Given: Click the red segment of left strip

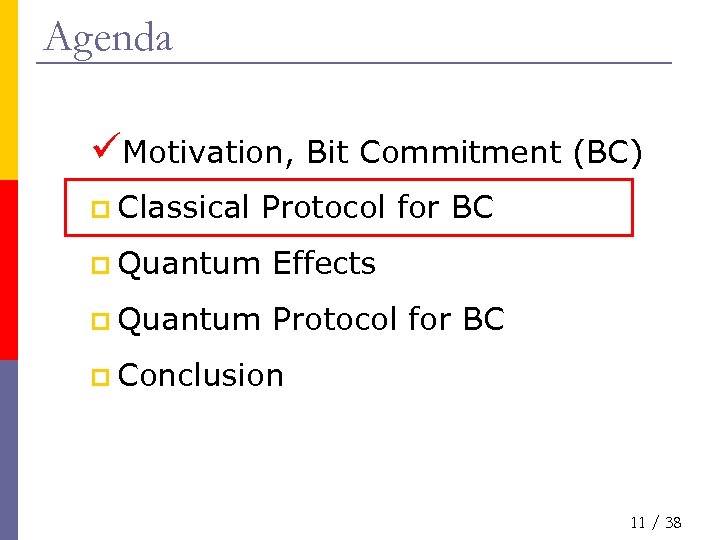Looking at the screenshot, I should click(8, 270).
